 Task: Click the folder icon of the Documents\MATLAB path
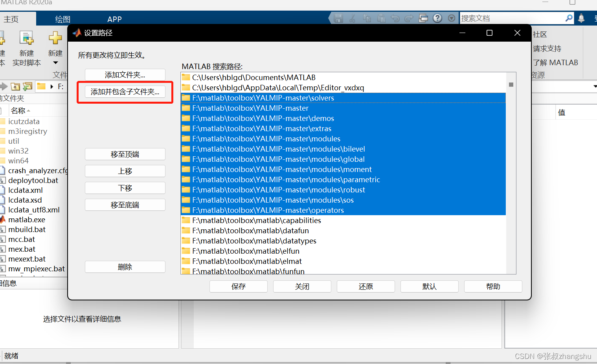pos(186,77)
